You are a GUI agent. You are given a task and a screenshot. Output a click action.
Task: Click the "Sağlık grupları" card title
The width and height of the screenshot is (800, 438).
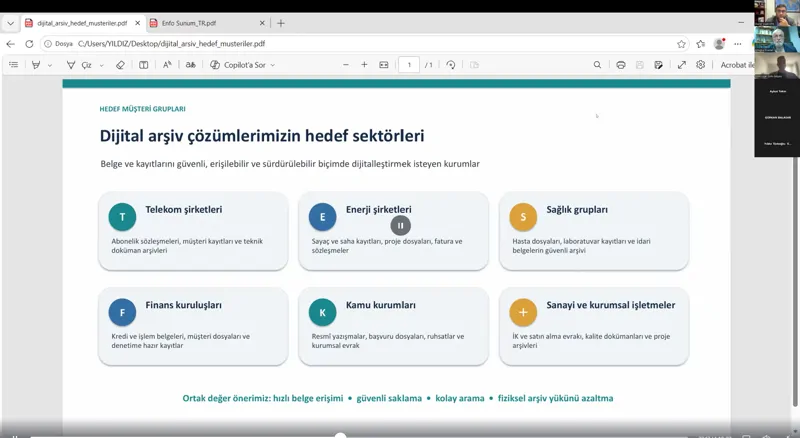577,210
